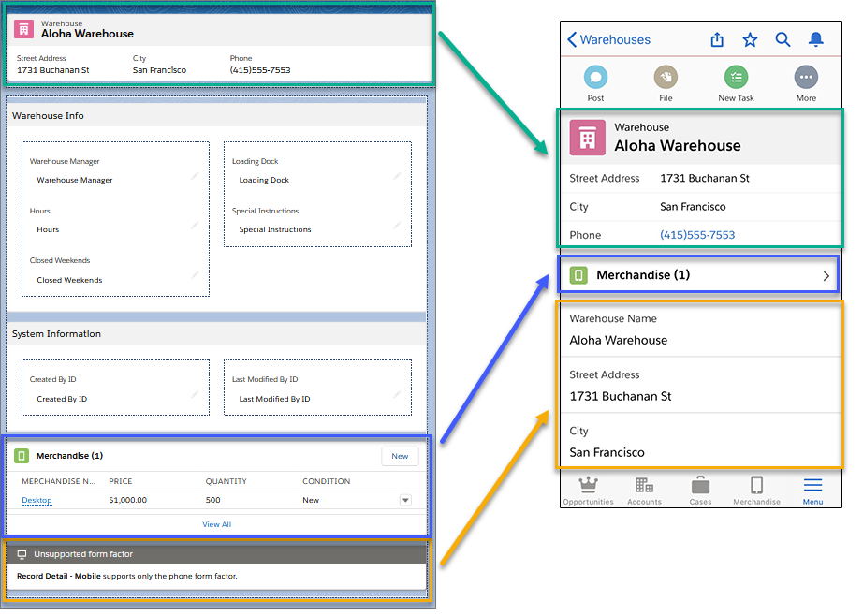863x616 pixels.
Task: Click View All under Merchandise list
Action: 216,524
